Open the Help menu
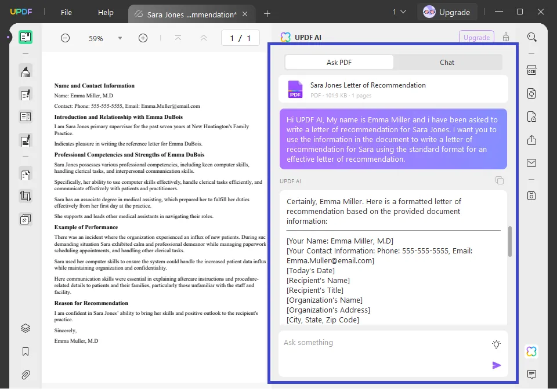Screen dimensions: 557x392 coord(106,12)
